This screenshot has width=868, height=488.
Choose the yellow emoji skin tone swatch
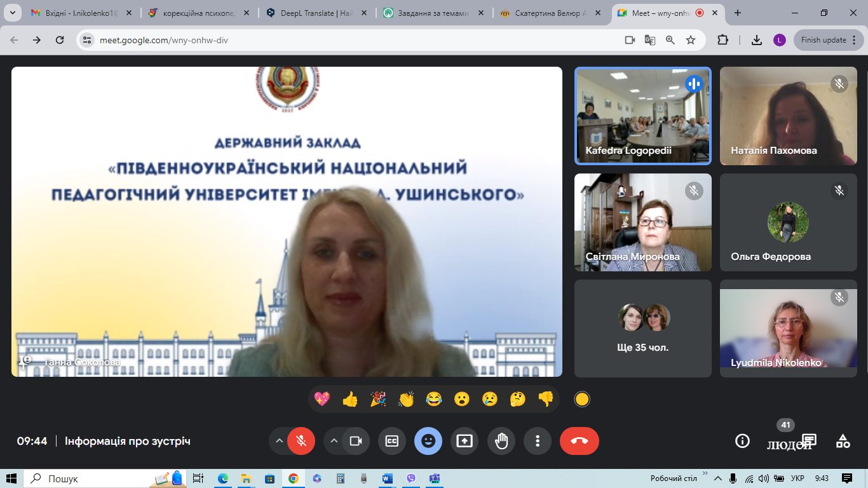coord(582,399)
